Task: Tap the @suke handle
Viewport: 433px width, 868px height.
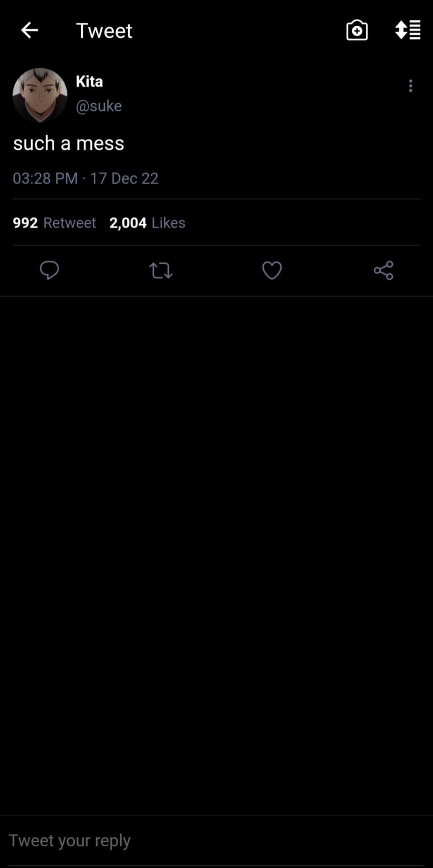Action: coord(99,106)
